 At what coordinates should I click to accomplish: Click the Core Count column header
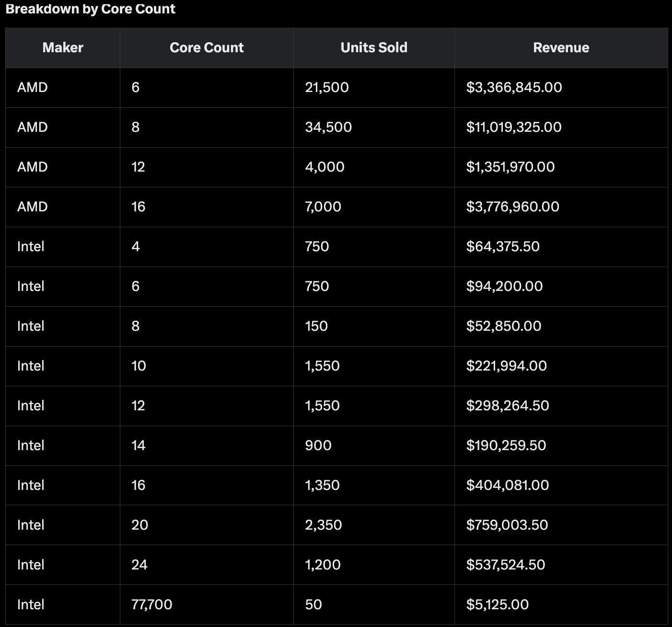207,47
